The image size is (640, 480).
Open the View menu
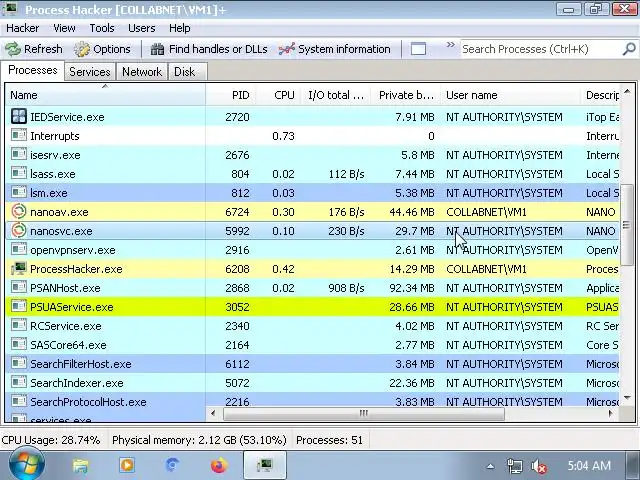(x=64, y=28)
